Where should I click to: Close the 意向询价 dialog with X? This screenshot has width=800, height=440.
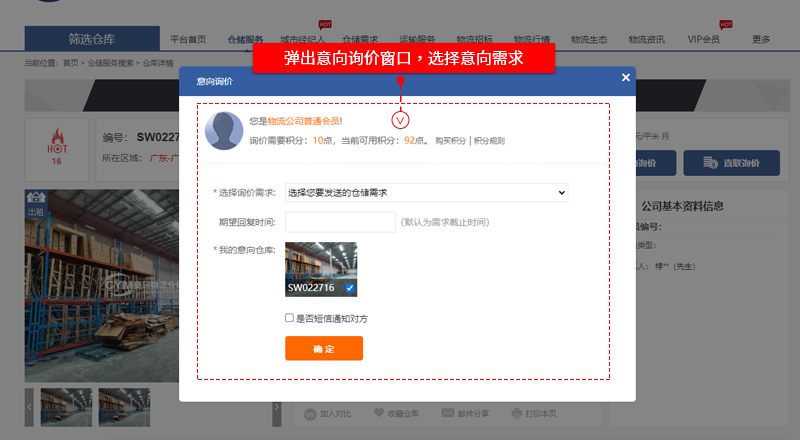(626, 77)
